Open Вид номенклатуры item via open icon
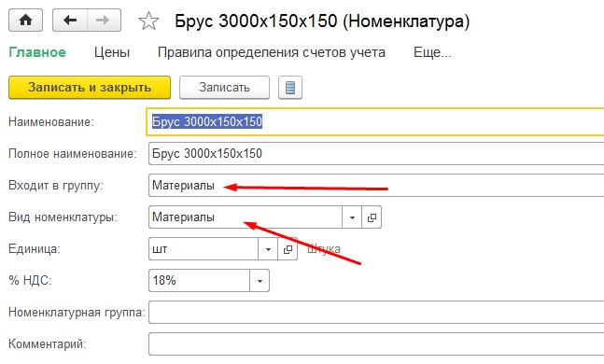This screenshot has width=604, height=364. [x=372, y=217]
